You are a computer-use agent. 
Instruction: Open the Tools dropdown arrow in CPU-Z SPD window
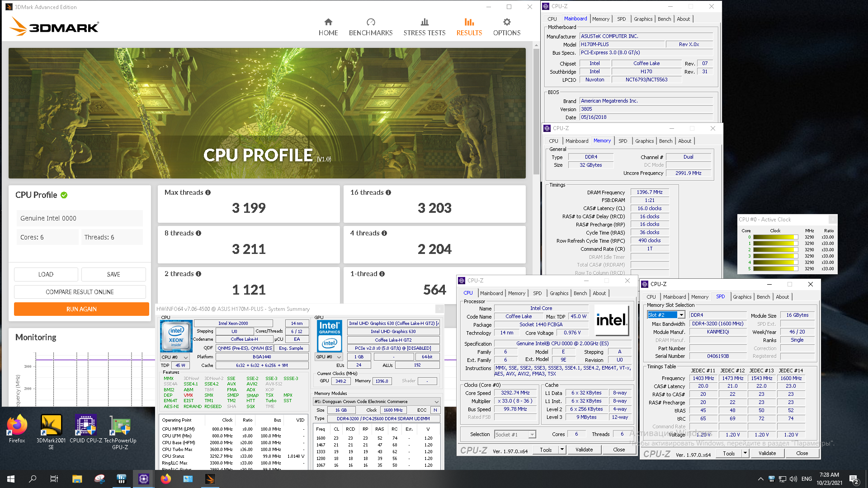click(x=745, y=453)
